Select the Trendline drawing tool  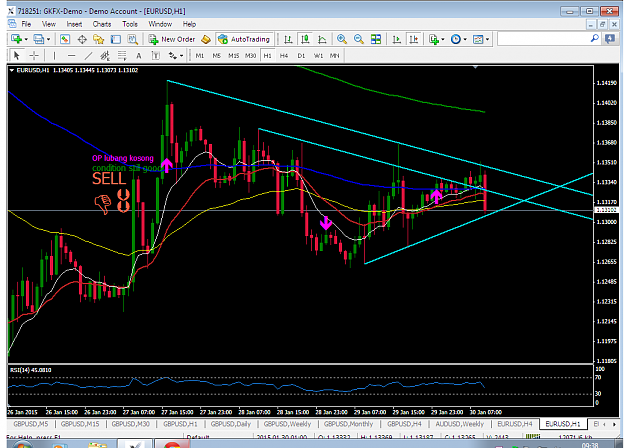88,55
